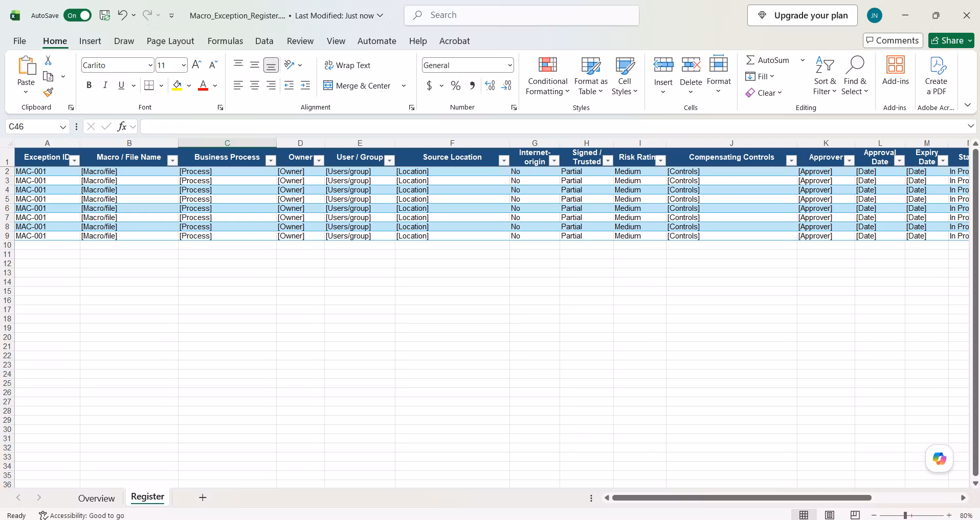Open the Formulas ribbon tab
Viewport: 980px width, 520px height.
(x=225, y=41)
